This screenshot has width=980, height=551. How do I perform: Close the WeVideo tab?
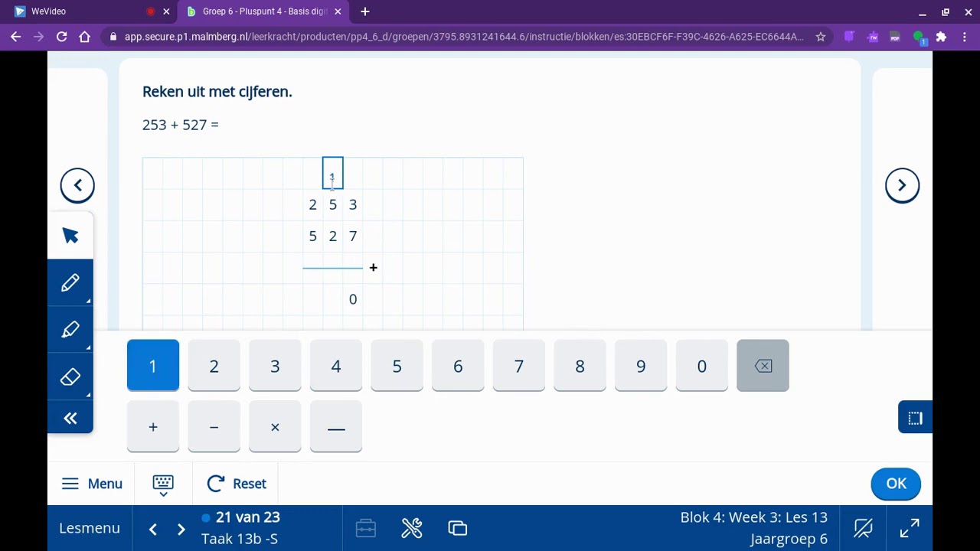[x=166, y=11]
